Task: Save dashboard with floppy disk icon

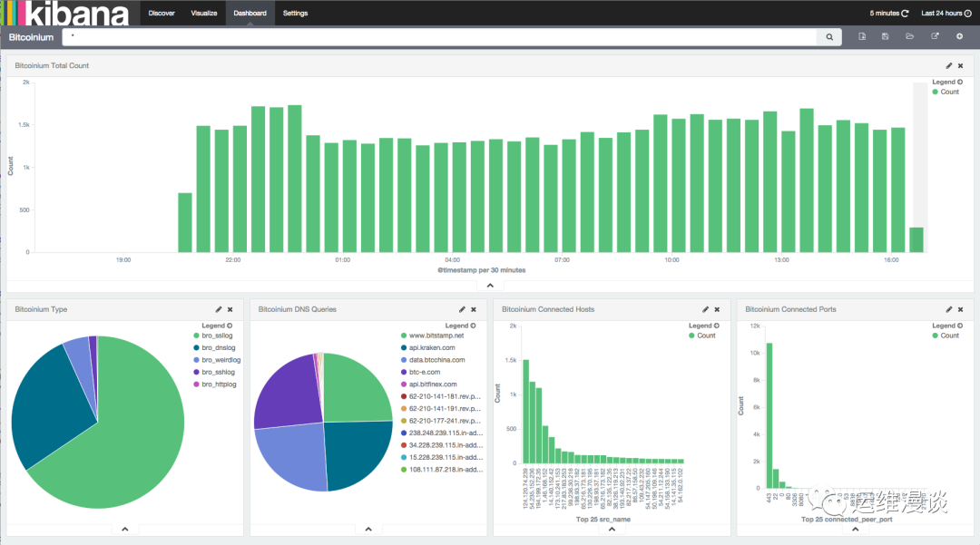Action: coord(885,36)
